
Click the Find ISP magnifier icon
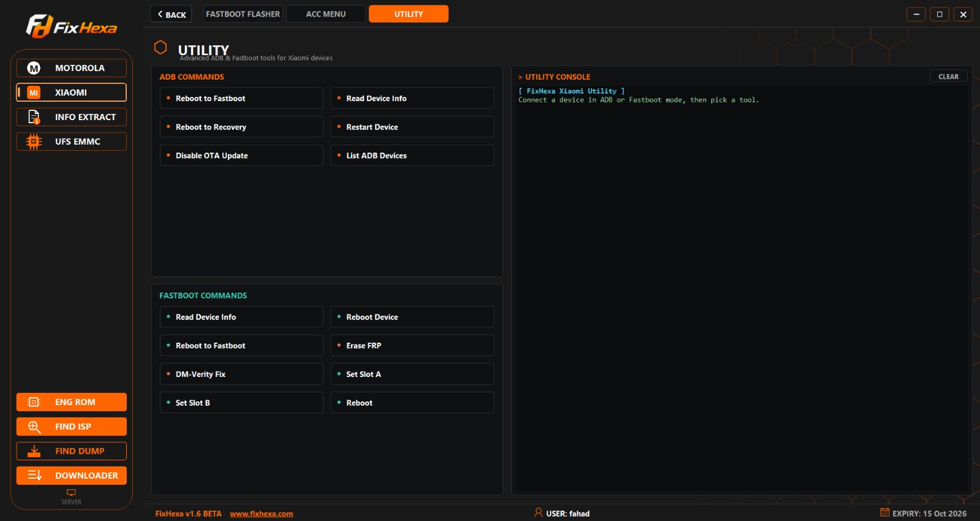(x=34, y=427)
